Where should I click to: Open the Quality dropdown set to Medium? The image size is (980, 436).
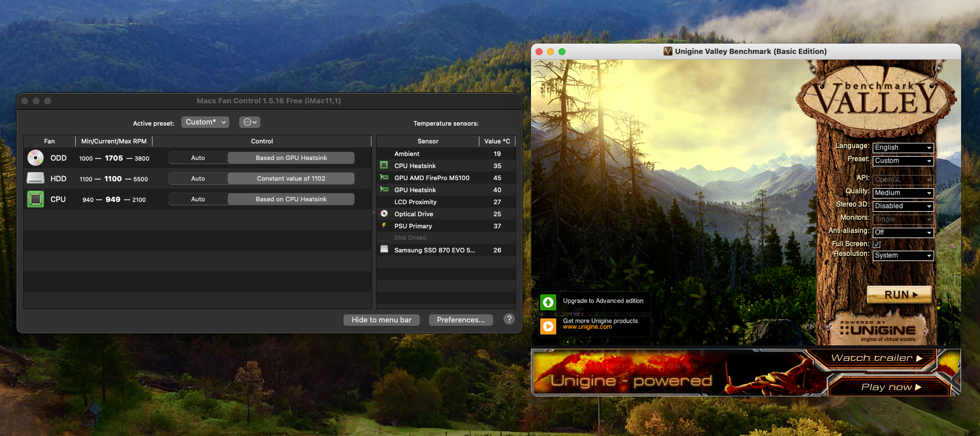pyautogui.click(x=903, y=193)
